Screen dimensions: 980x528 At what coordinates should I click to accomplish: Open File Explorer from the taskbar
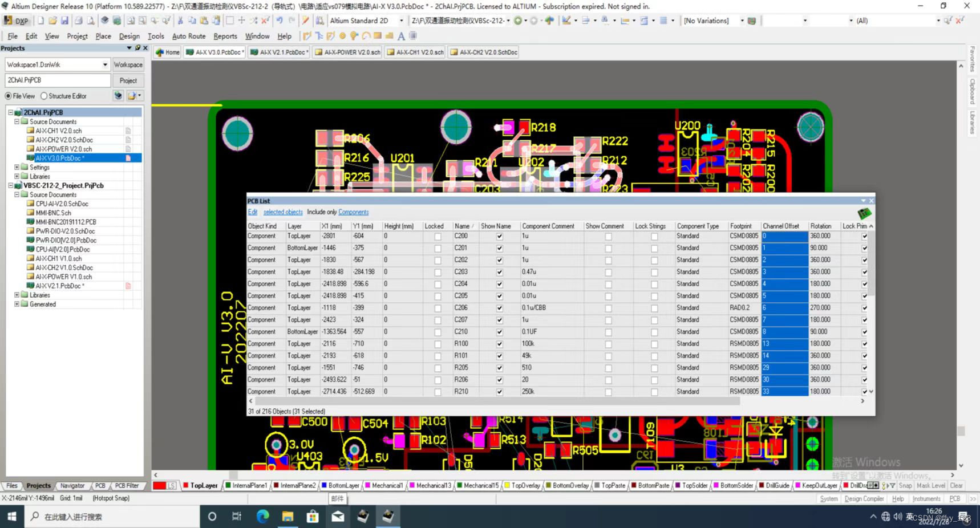pyautogui.click(x=287, y=517)
